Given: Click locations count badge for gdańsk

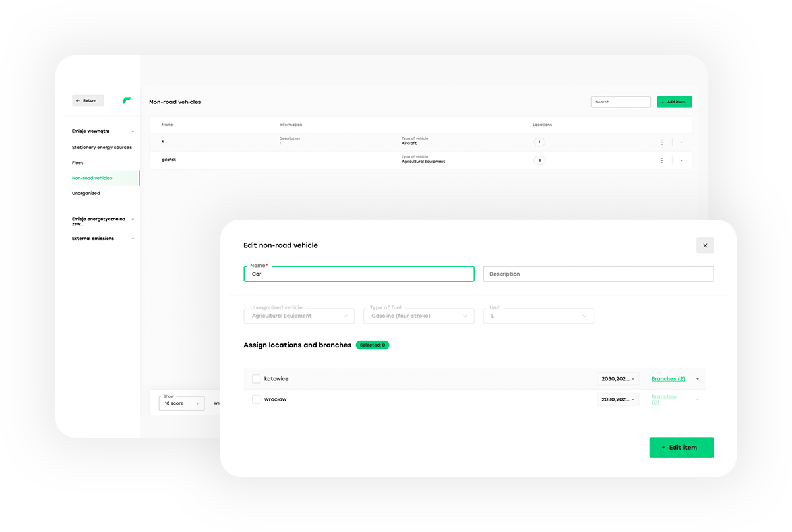Looking at the screenshot, I should [539, 160].
